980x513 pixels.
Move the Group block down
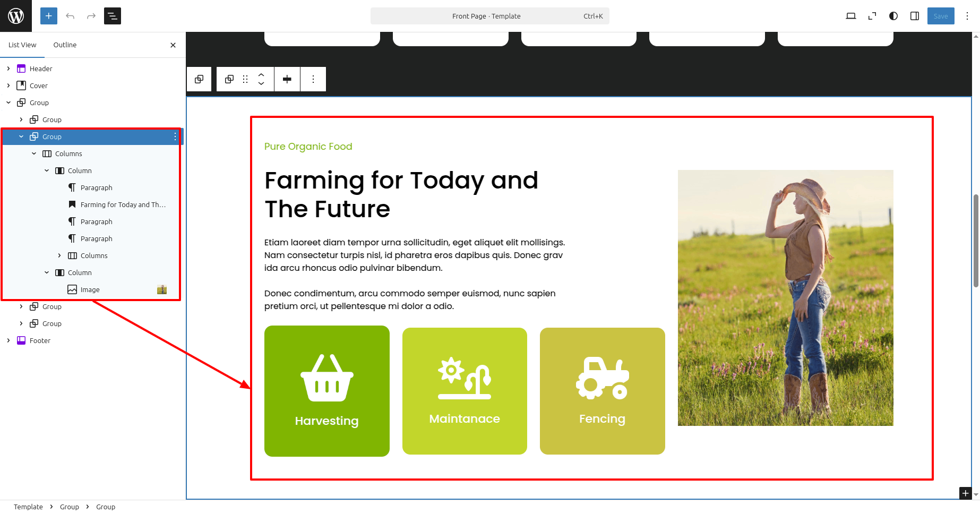[x=261, y=84]
